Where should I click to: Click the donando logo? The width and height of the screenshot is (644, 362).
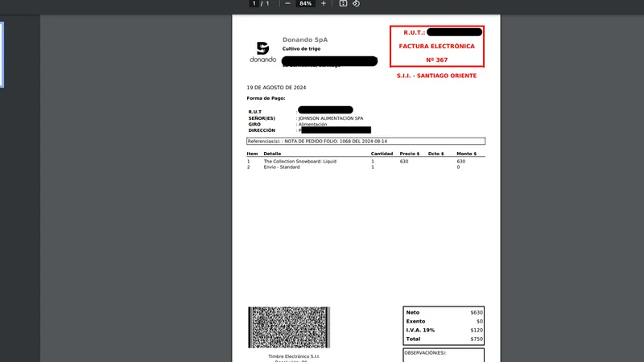point(263,51)
